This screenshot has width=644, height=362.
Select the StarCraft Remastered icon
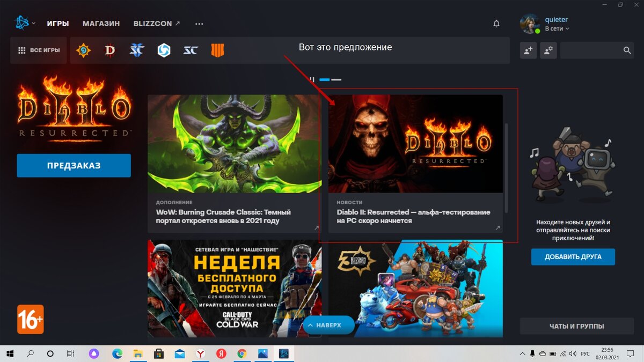pyautogui.click(x=191, y=50)
